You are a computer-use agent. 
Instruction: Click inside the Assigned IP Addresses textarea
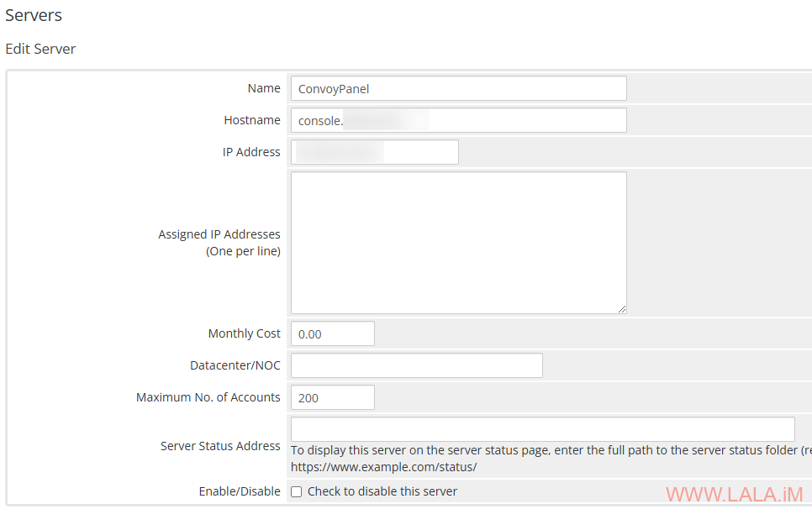click(458, 242)
